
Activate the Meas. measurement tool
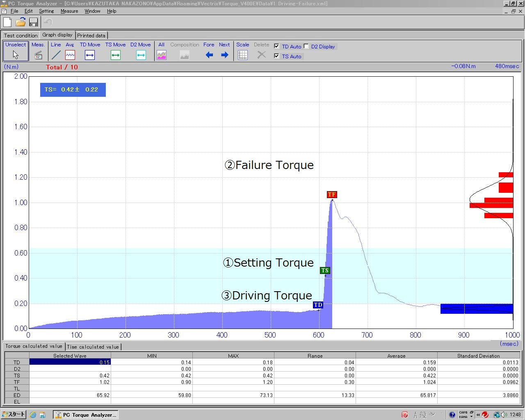[x=38, y=51]
